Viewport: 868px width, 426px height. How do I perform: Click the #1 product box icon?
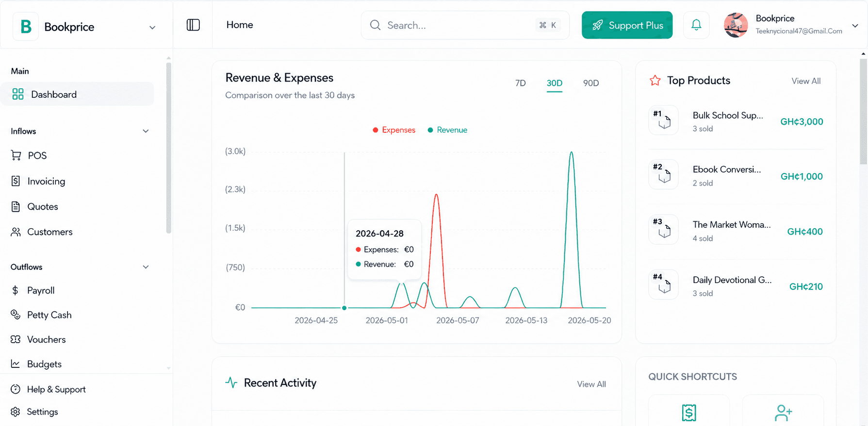(x=663, y=120)
